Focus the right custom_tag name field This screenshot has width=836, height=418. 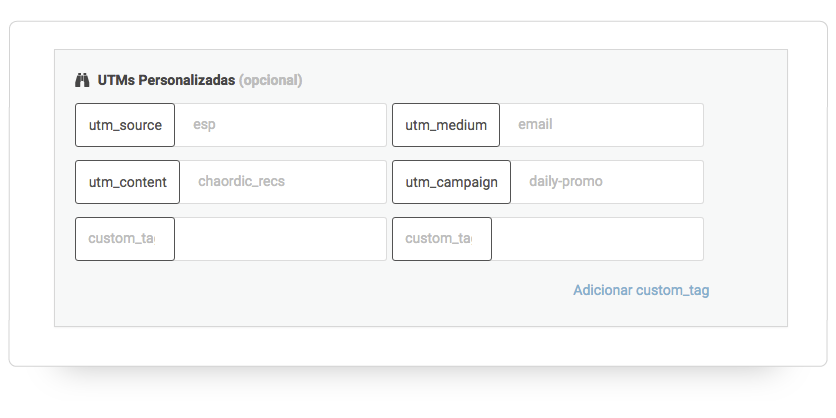[x=442, y=239]
